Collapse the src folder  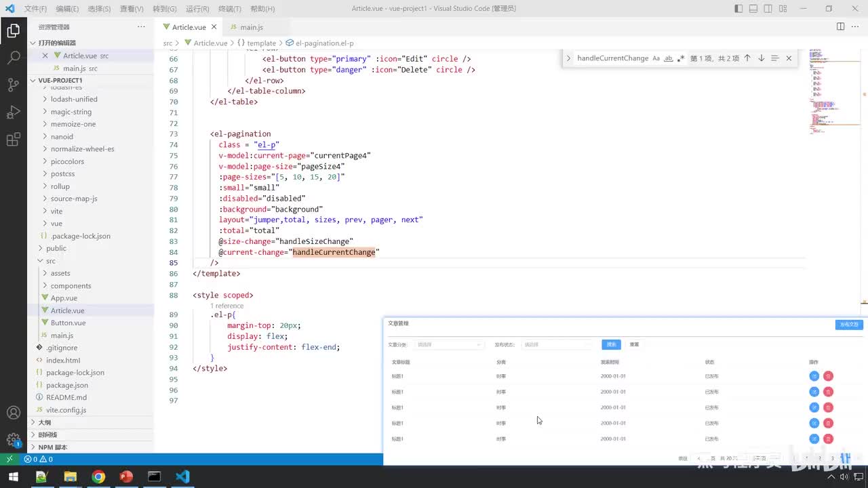[41, 261]
